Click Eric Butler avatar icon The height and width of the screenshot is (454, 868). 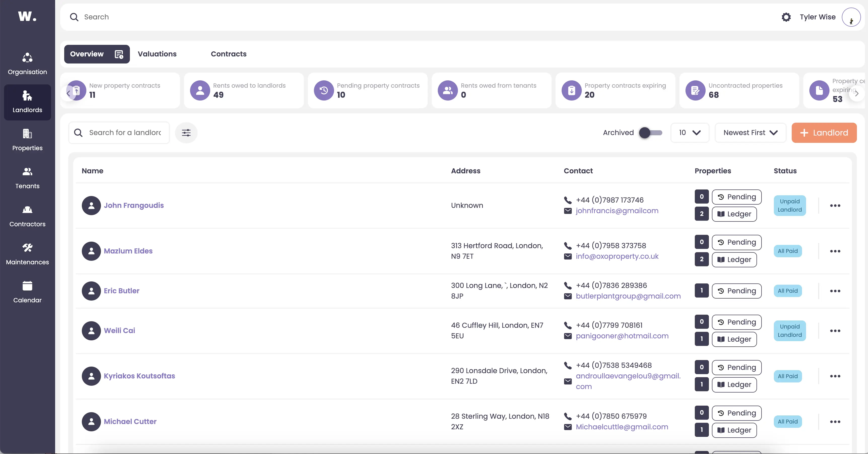point(91,291)
